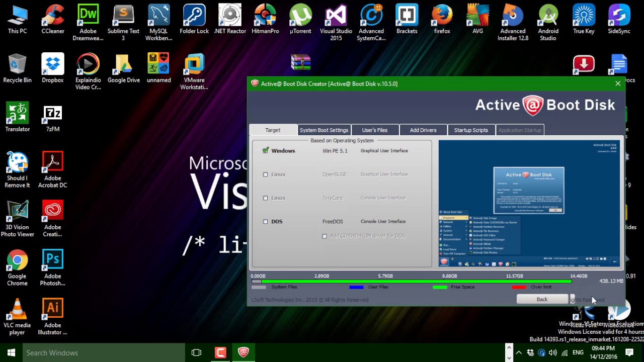Image resolution: width=644 pixels, height=362 pixels.
Task: Launch .NET Reactor icon
Action: [230, 20]
